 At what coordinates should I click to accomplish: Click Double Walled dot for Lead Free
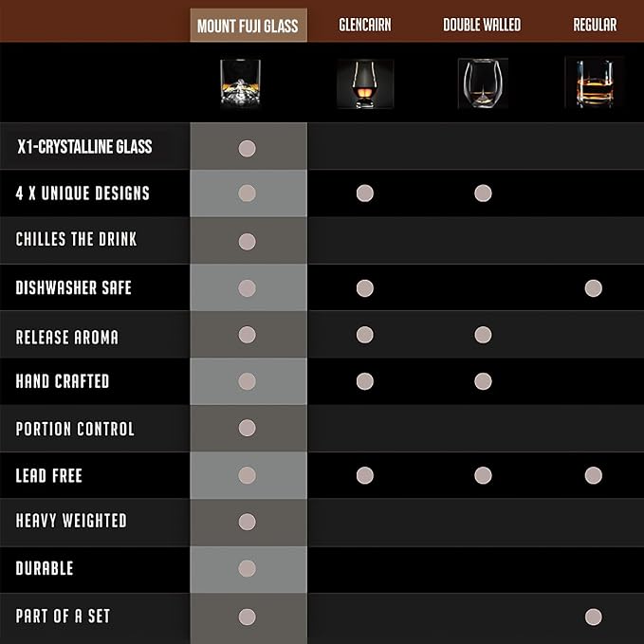point(483,475)
